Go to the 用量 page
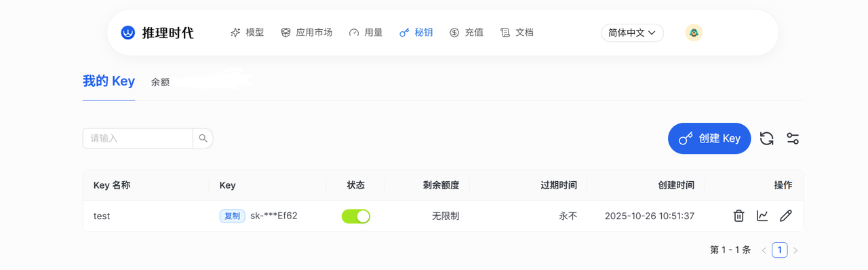The width and height of the screenshot is (868, 270). coord(366,33)
